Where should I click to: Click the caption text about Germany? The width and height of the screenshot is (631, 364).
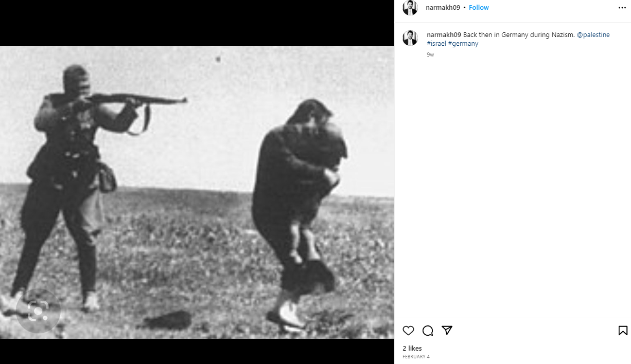pyautogui.click(x=519, y=35)
